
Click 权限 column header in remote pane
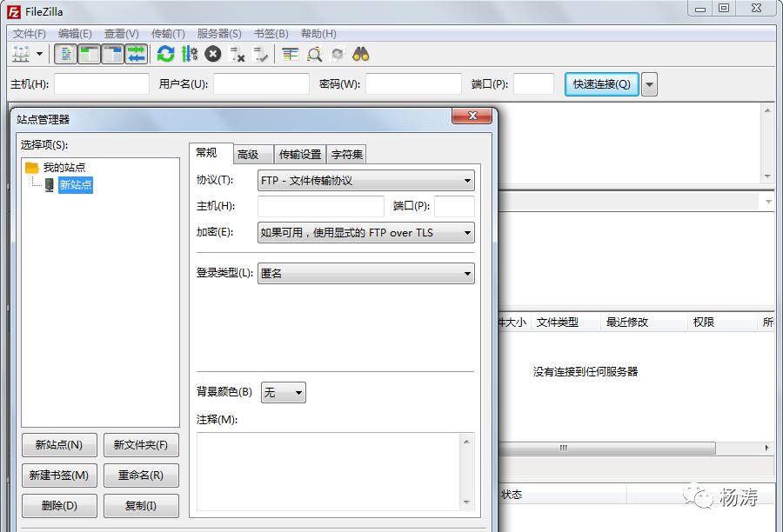pos(723,322)
